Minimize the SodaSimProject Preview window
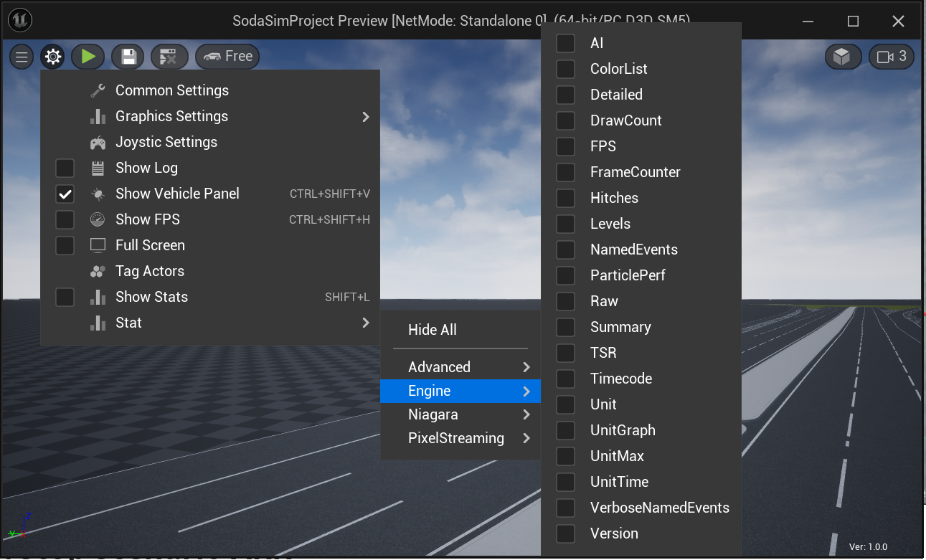 (808, 21)
